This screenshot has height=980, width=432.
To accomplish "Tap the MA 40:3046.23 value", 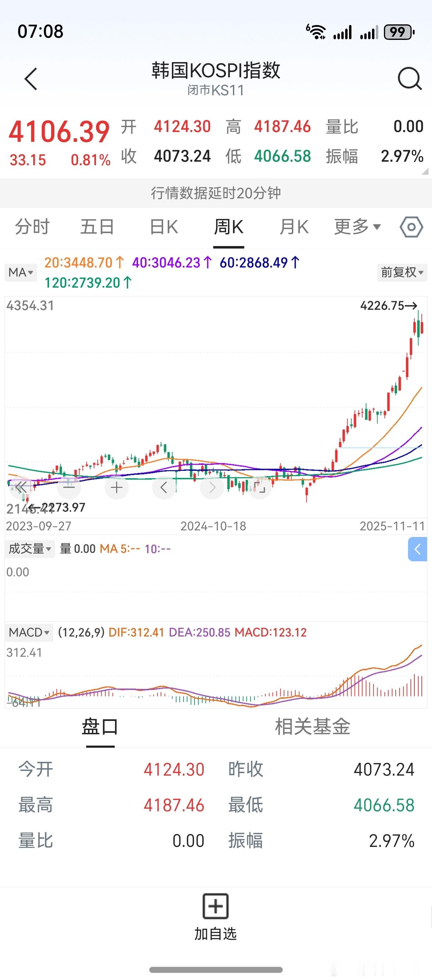I will pos(172,263).
